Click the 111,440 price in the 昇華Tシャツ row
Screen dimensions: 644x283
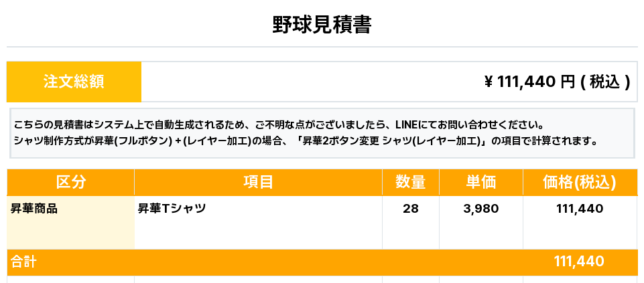(579, 208)
